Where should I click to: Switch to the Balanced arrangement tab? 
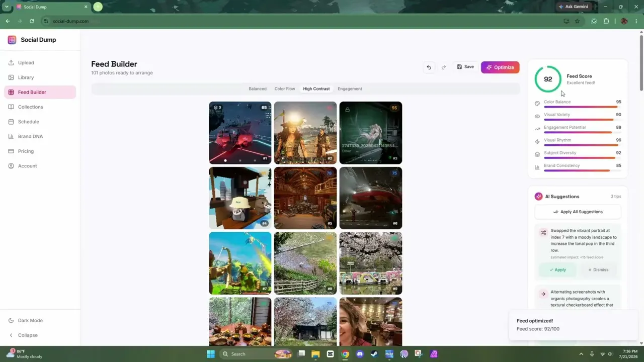[x=258, y=89]
